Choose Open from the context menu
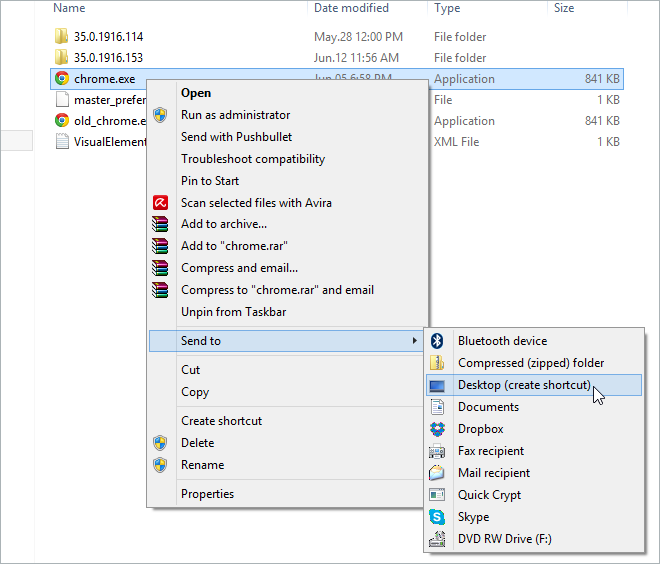The image size is (660, 564). pyautogui.click(x=289, y=93)
